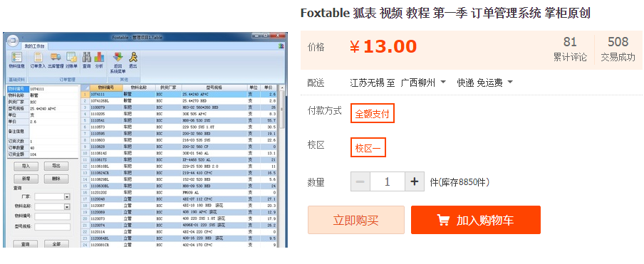
Task: Open the 对账单 ribbon icon
Action: click(71, 60)
